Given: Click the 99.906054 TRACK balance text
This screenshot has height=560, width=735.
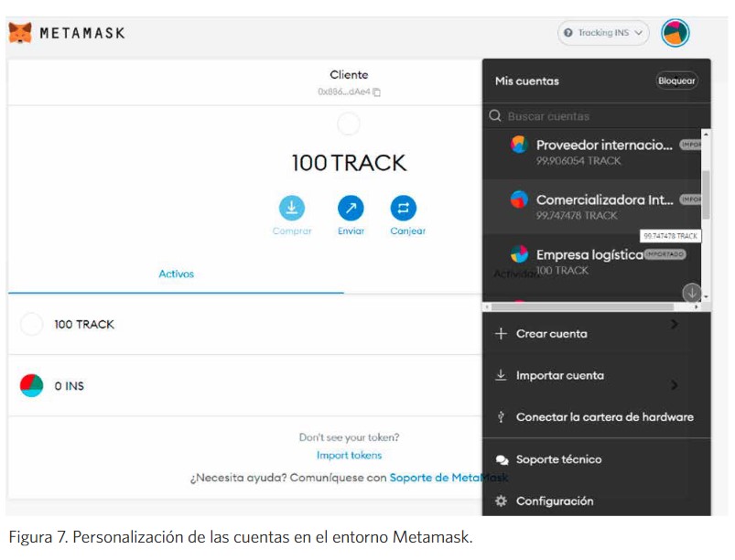Looking at the screenshot, I should tap(578, 161).
